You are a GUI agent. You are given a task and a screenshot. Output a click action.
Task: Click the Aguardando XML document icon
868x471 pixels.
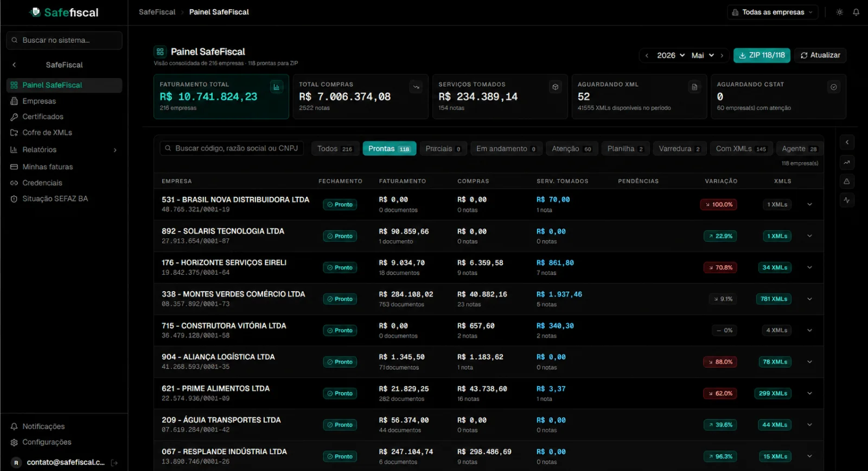pyautogui.click(x=694, y=87)
